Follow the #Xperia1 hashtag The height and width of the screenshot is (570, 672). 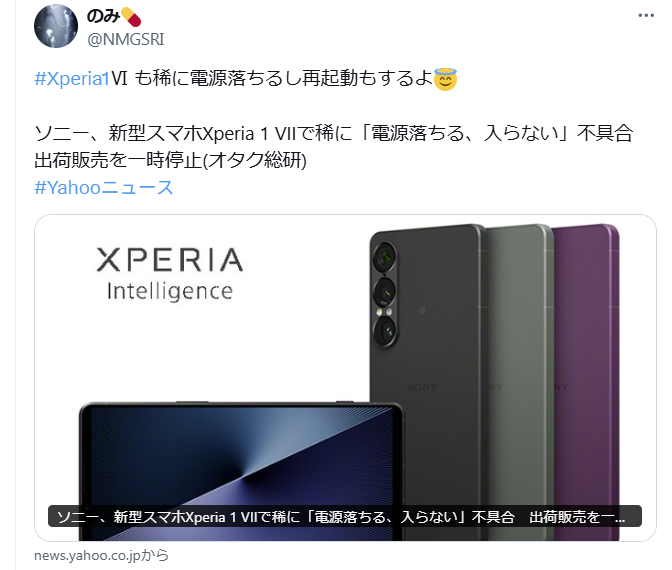coord(72,79)
